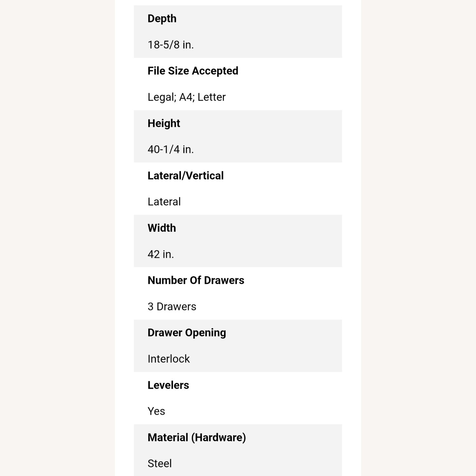Click the Width specification label

[x=162, y=228]
